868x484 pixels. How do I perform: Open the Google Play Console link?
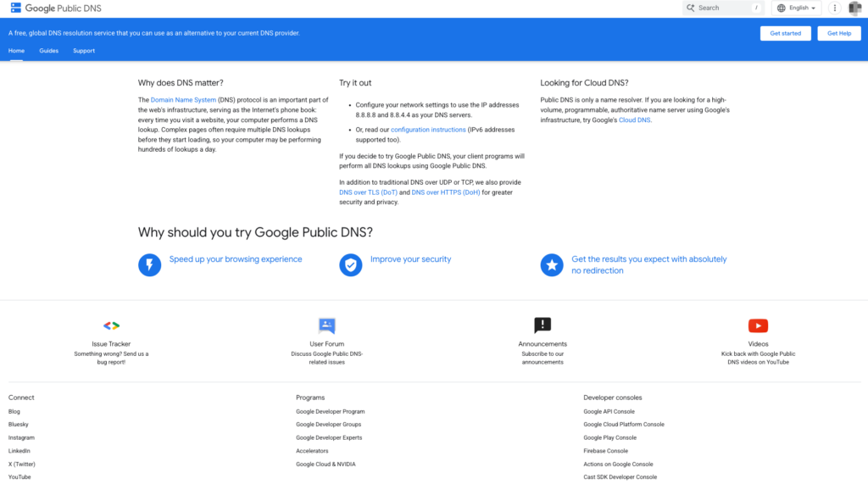coord(609,437)
